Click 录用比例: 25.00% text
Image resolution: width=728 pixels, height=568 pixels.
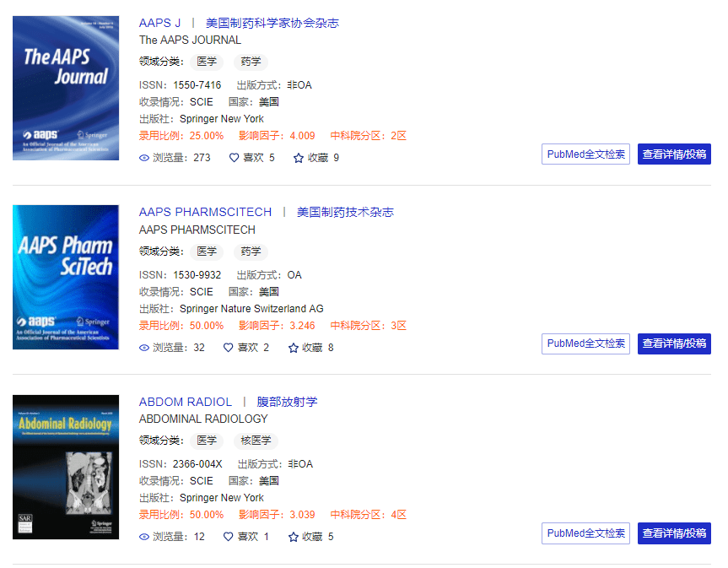(181, 136)
